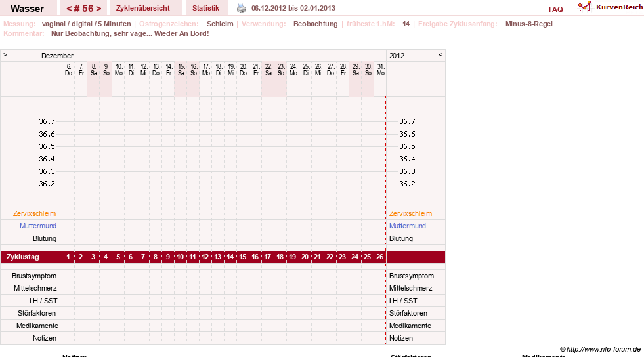
Task: Open the Zyklenübersicht tab
Action: pos(143,8)
